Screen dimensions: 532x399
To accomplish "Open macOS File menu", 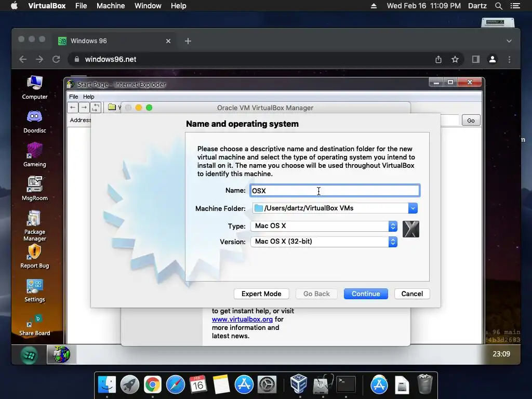I will point(81,6).
